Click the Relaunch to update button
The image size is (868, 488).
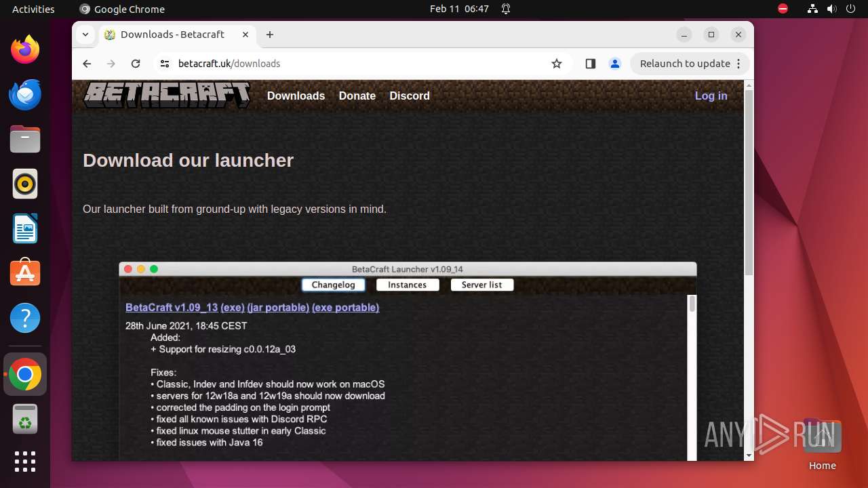click(x=690, y=64)
